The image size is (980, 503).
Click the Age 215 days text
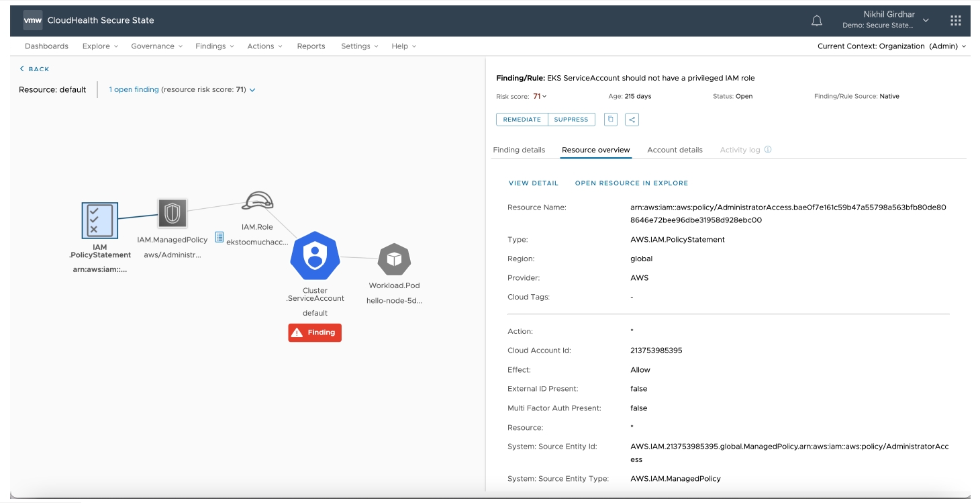[630, 96]
